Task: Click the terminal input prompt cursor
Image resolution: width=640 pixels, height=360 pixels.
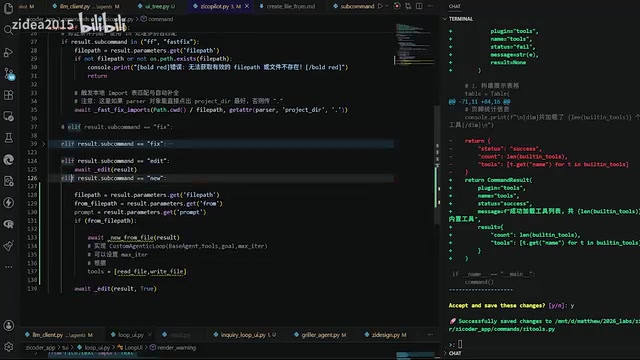Action: [x=460, y=344]
